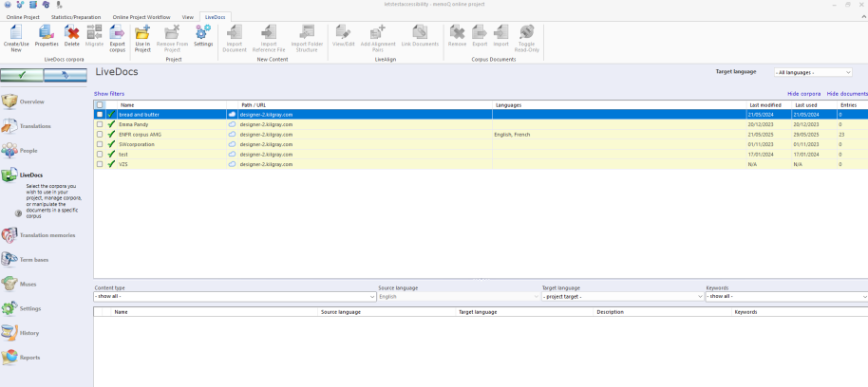Open Translation memories in the sidebar
Viewport: 868px width, 387px height.
coord(47,234)
